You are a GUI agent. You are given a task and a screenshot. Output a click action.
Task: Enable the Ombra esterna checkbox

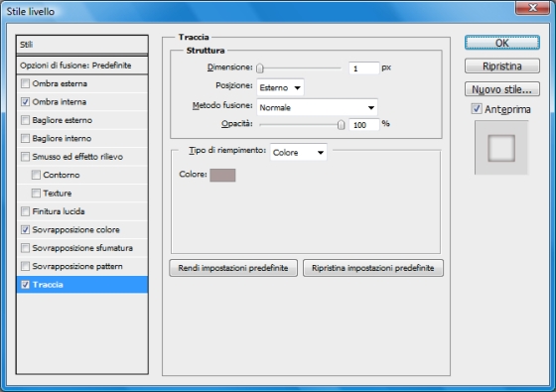click(25, 83)
